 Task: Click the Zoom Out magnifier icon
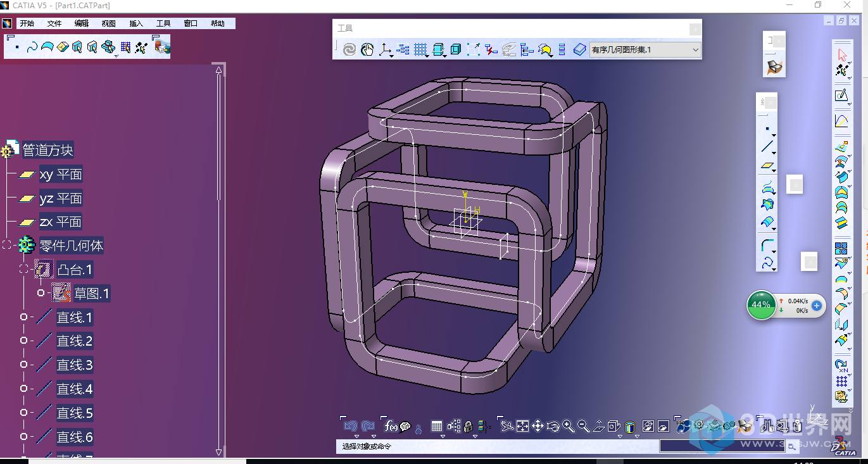coord(583,426)
